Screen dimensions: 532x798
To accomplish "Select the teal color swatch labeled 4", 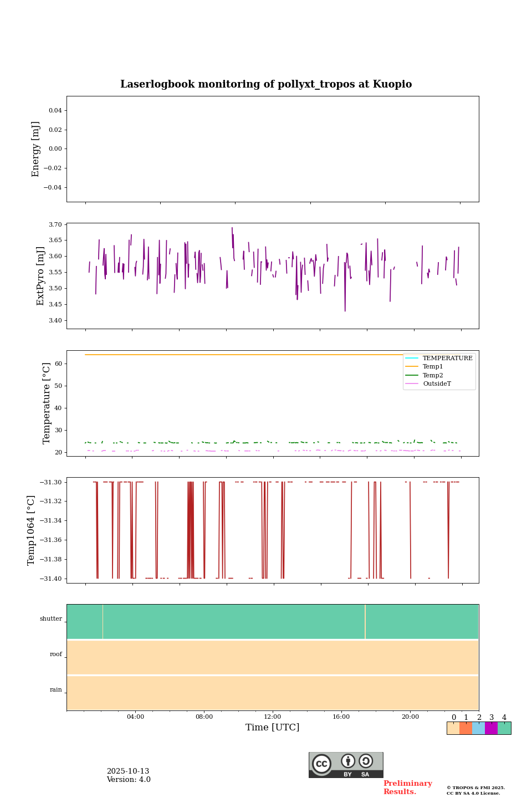I will point(504,728).
